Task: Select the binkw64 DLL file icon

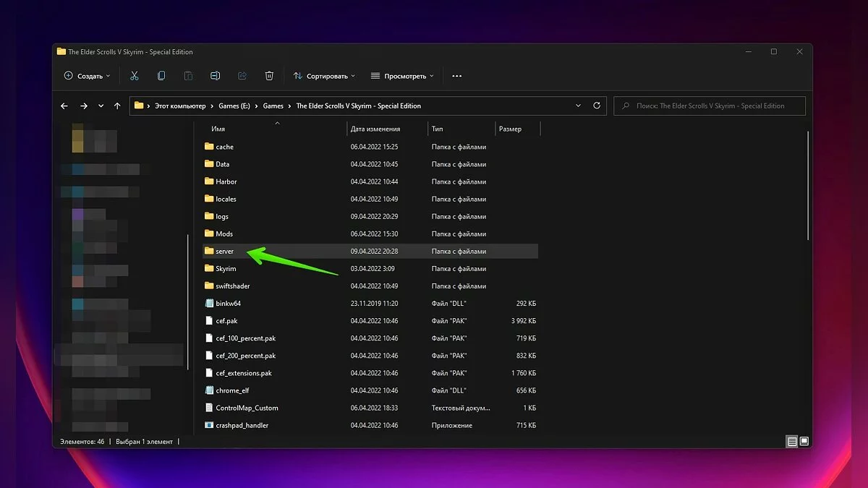Action: click(209, 304)
